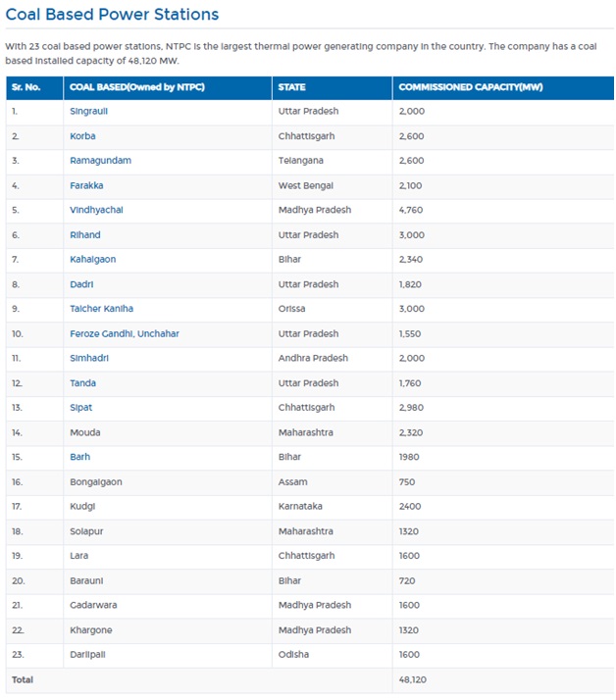Click the COAL BASED(Owned by NTPC) header
The width and height of the screenshot is (616, 700).
pos(137,87)
